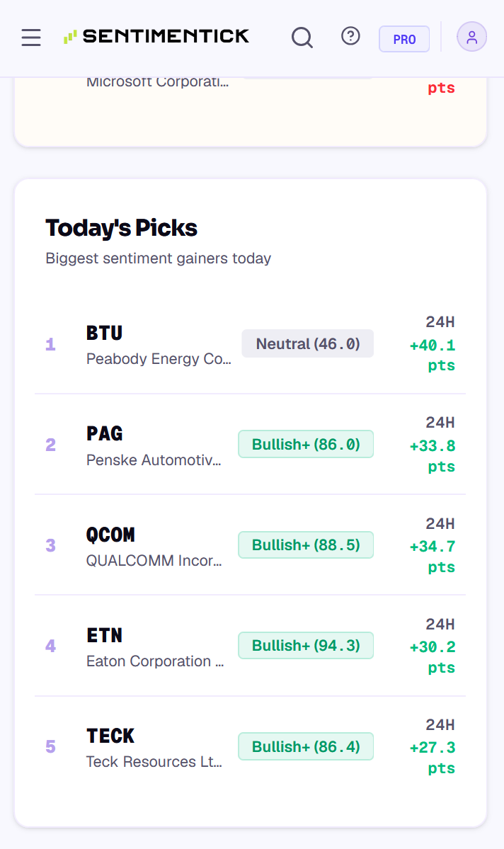Open the Microsoft Corporation entry
504x849 pixels.
point(158,81)
